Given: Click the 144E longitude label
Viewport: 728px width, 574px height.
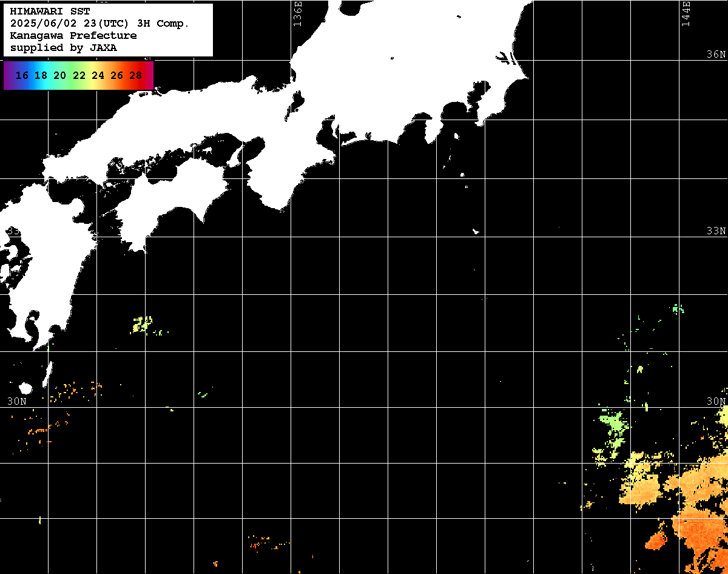Looking at the screenshot, I should coord(686,14).
